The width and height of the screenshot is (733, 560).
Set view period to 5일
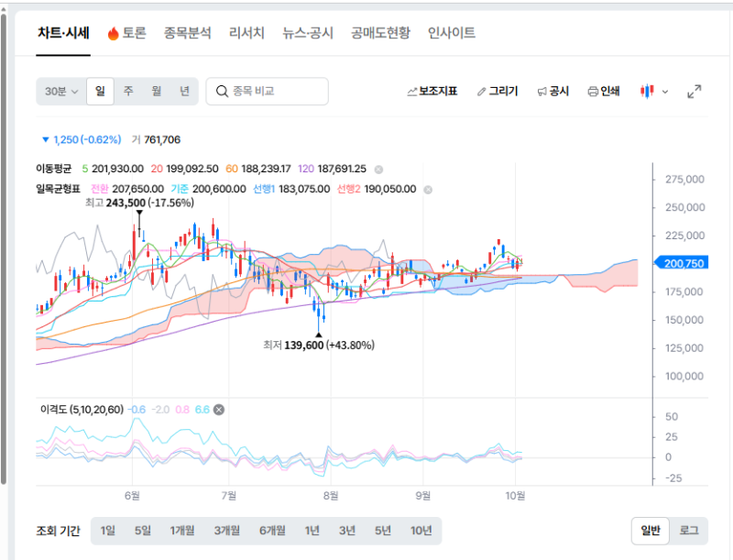pyautogui.click(x=143, y=531)
